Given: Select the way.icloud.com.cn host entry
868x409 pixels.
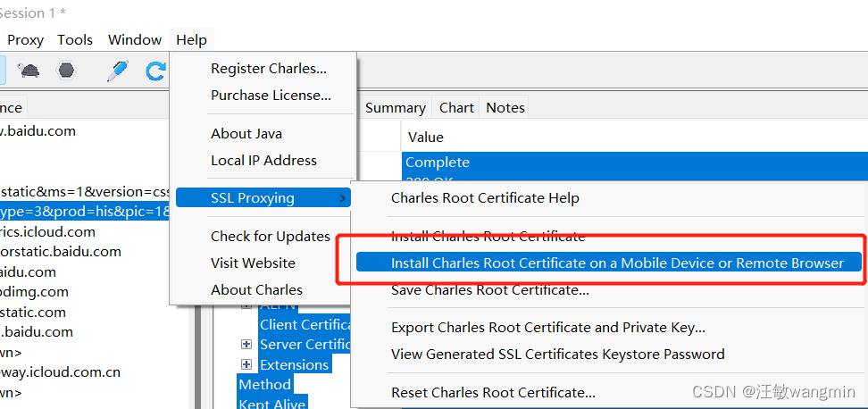Looking at the screenshot, I should [61, 371].
